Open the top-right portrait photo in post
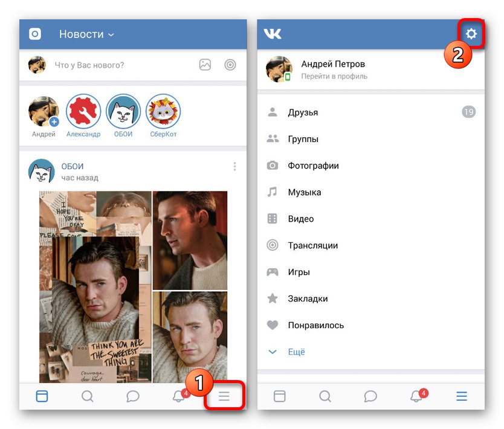 [x=190, y=240]
